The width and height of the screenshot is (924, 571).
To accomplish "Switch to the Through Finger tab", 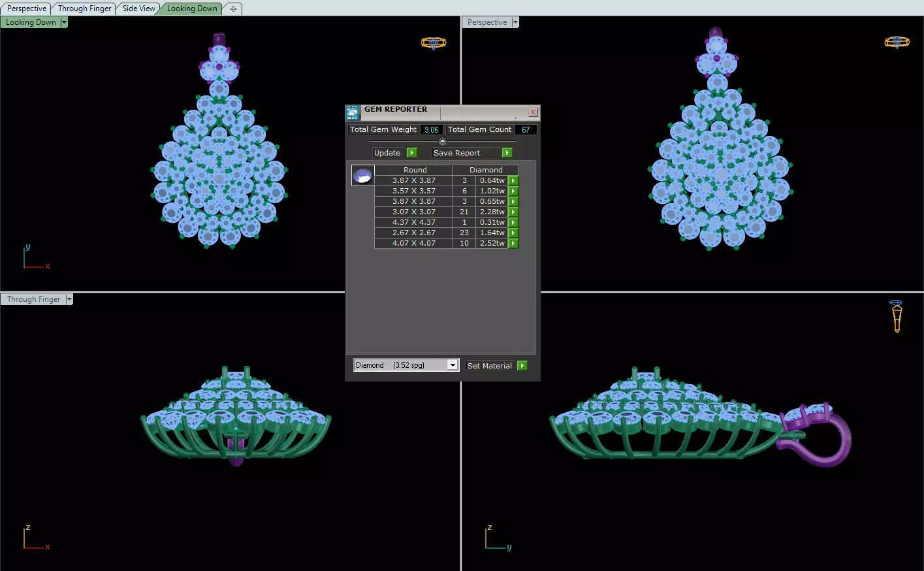I will (x=84, y=8).
